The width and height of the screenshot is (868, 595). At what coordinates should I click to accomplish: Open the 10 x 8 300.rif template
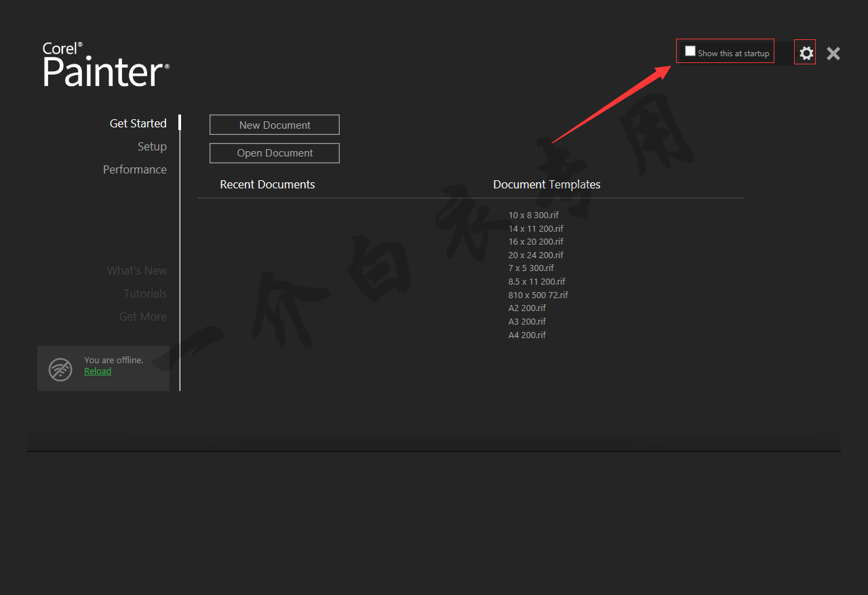534,216
